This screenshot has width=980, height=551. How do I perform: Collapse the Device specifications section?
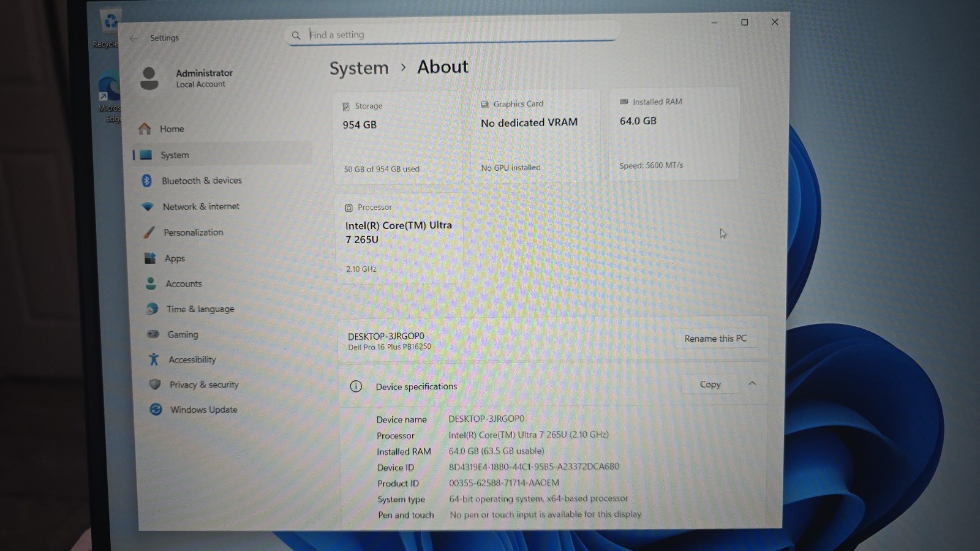pos(752,384)
